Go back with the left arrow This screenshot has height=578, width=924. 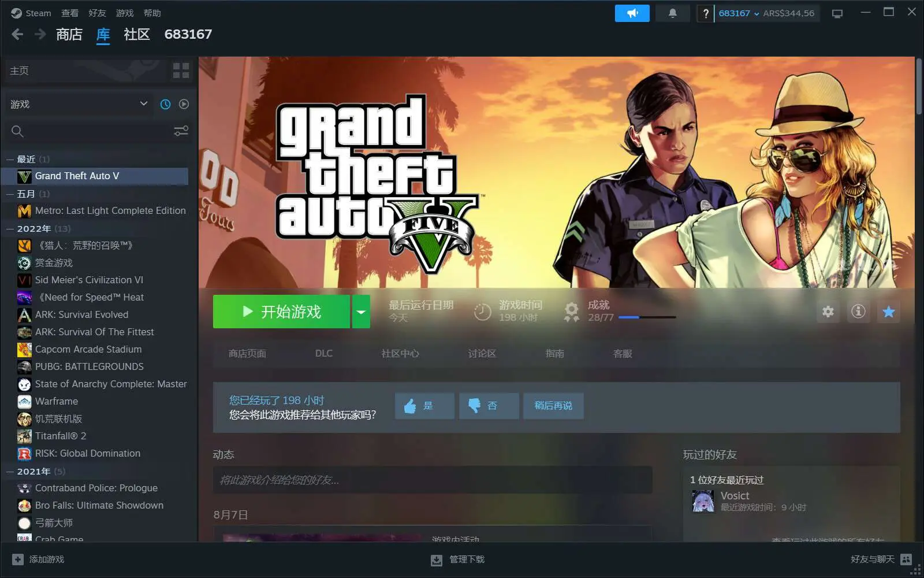17,35
